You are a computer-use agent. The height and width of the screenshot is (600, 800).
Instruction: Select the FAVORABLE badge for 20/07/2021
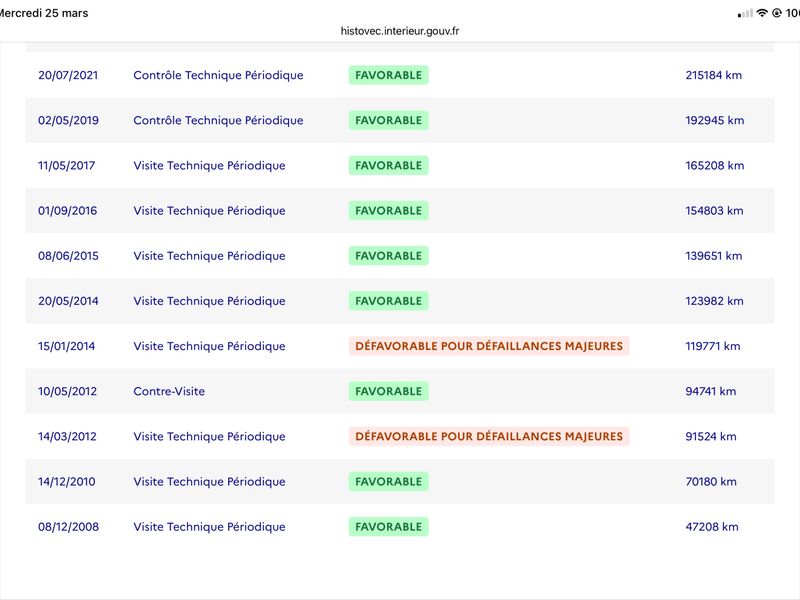click(388, 75)
